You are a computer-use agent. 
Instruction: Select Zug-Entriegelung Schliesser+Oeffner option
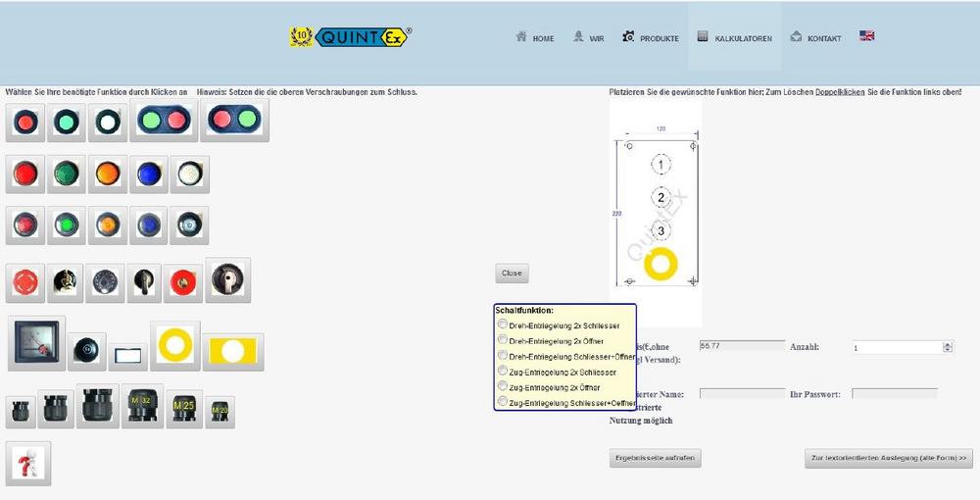coord(503,402)
